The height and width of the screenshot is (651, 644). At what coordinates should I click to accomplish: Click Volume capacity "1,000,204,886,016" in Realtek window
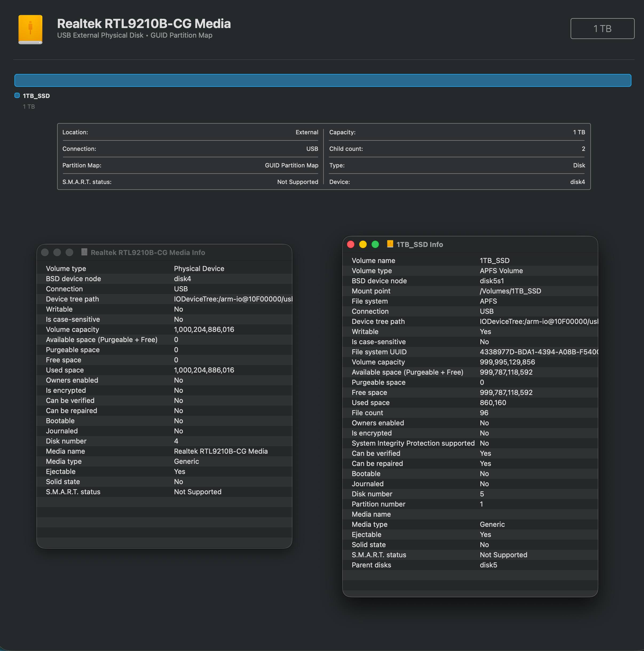point(204,329)
